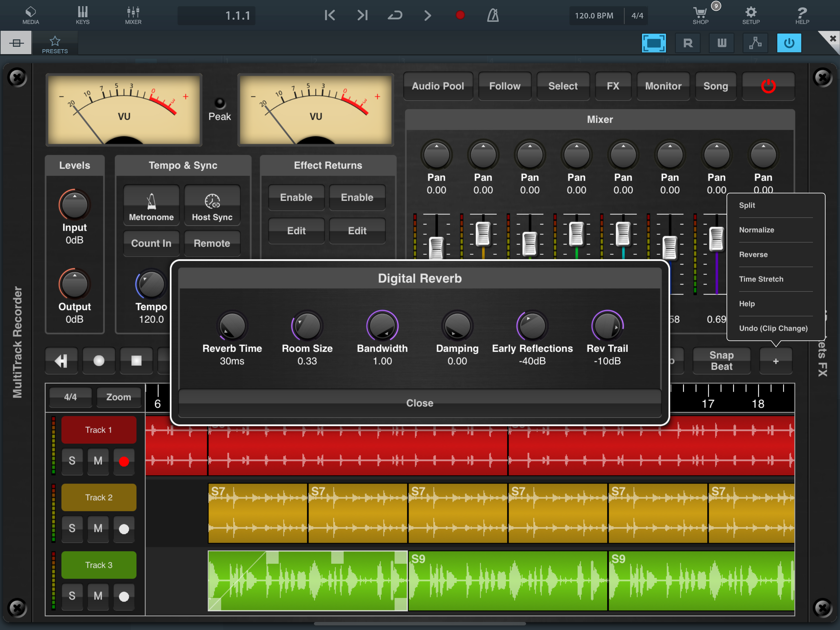The height and width of the screenshot is (630, 840).
Task: Click the rewind-to-start icon in MultiTrack Recorder
Action: [61, 361]
